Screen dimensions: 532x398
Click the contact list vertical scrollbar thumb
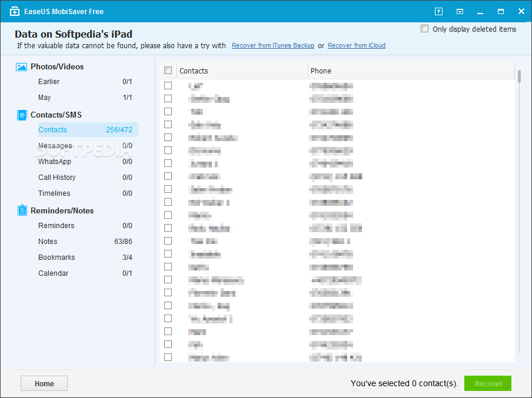click(519, 76)
